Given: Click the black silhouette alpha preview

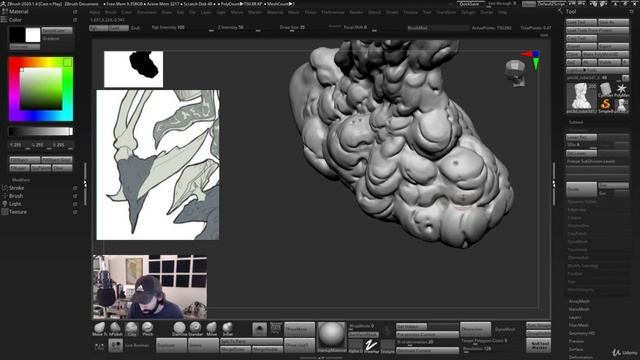Looking at the screenshot, I should (x=133, y=69).
